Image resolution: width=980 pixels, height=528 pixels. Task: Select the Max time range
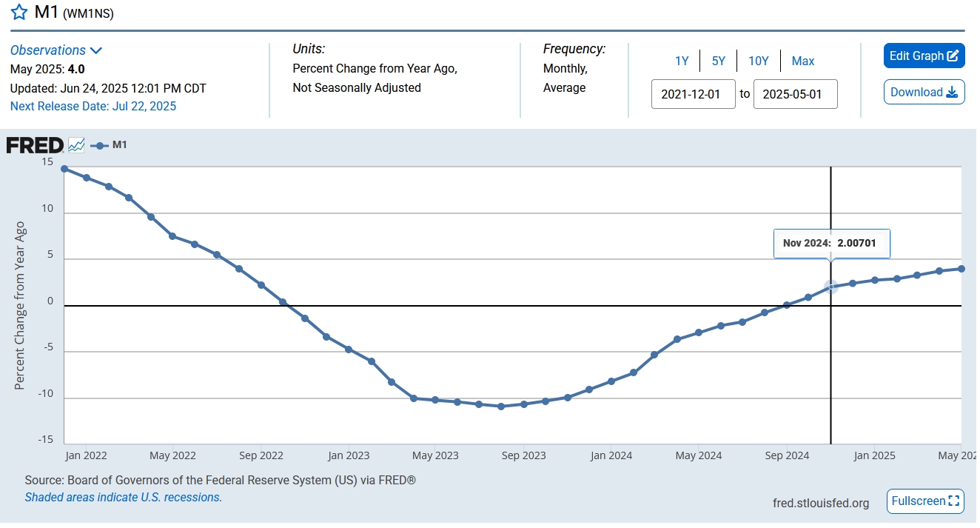point(802,61)
